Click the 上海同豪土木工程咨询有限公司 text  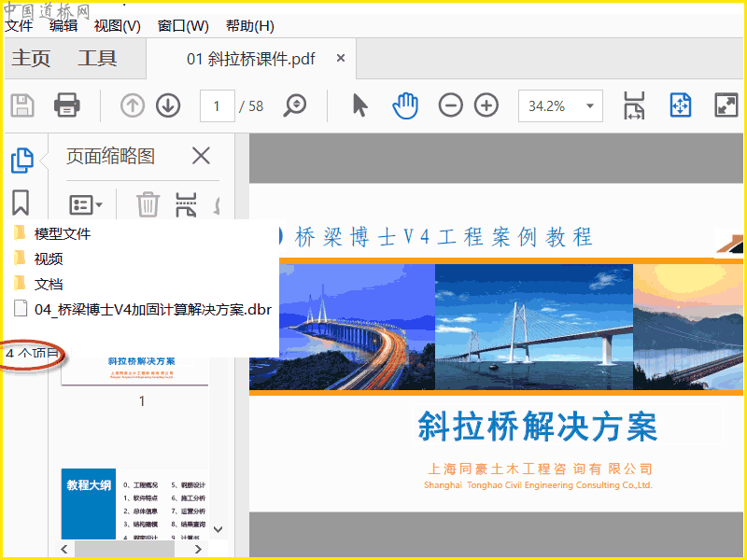click(x=540, y=469)
